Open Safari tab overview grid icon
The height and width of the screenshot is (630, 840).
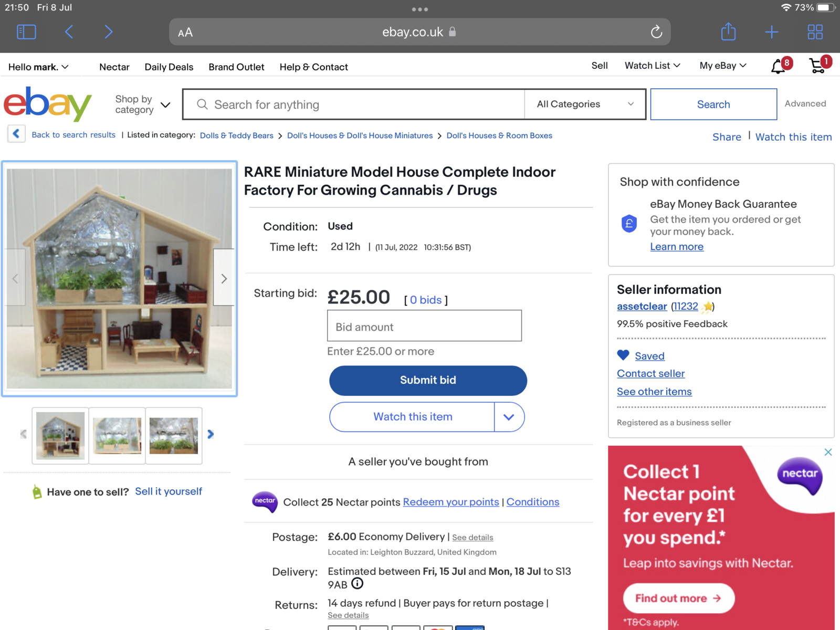814,32
